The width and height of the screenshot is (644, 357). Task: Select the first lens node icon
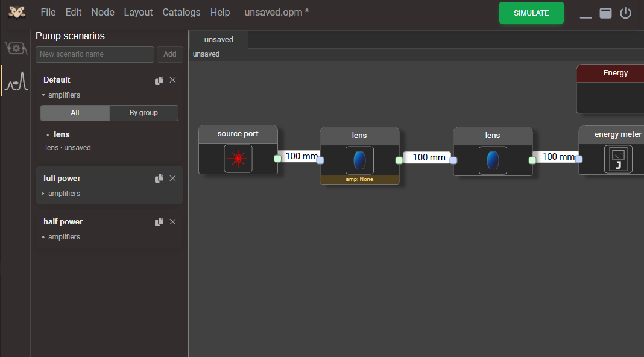(x=359, y=160)
